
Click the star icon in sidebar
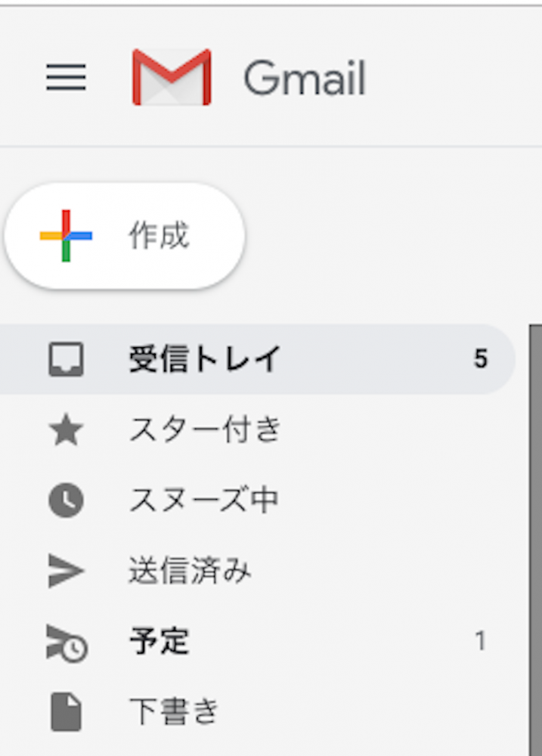66,431
